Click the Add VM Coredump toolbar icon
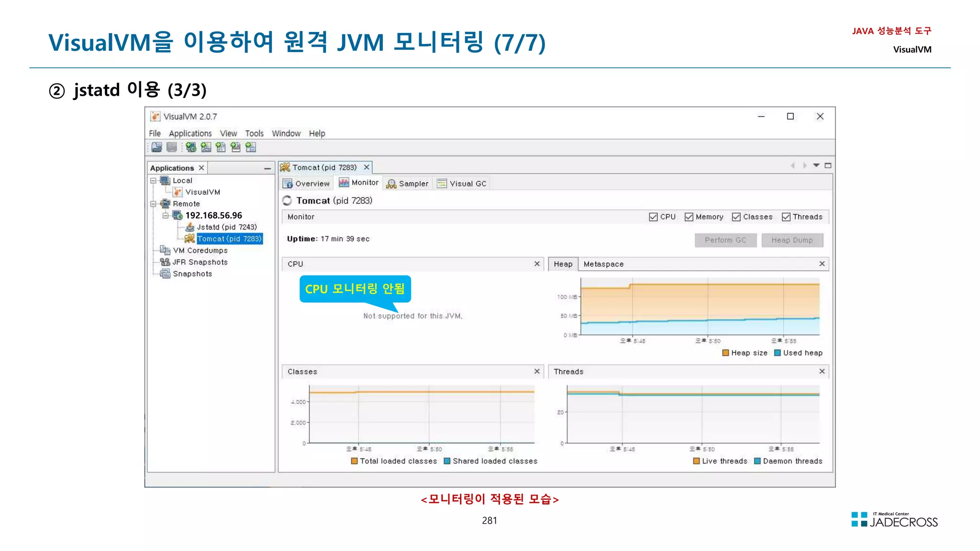Image resolution: width=980 pixels, height=551 pixels. pos(221,147)
